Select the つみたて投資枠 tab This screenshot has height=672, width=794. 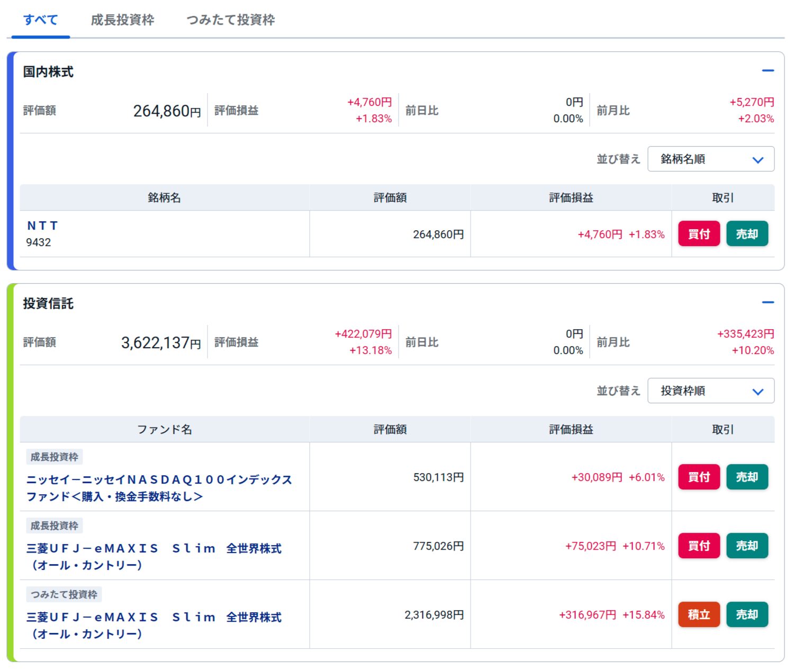pyautogui.click(x=230, y=20)
